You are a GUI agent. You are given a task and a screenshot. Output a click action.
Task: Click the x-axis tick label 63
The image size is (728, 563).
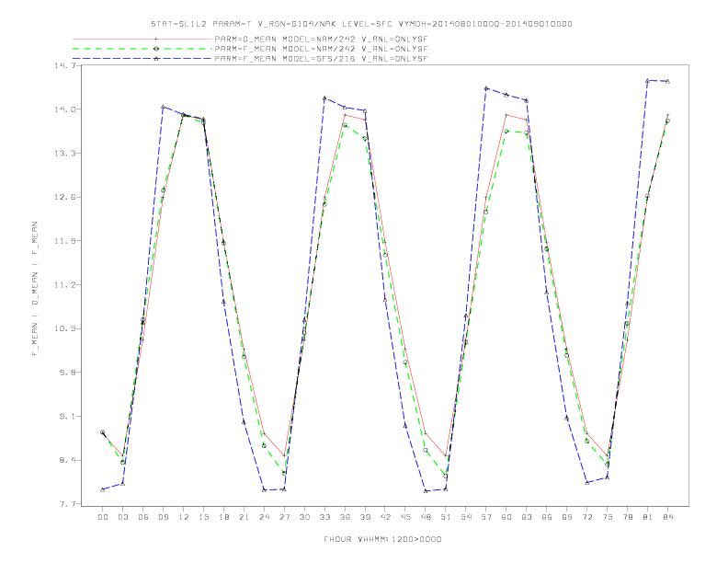(527, 517)
